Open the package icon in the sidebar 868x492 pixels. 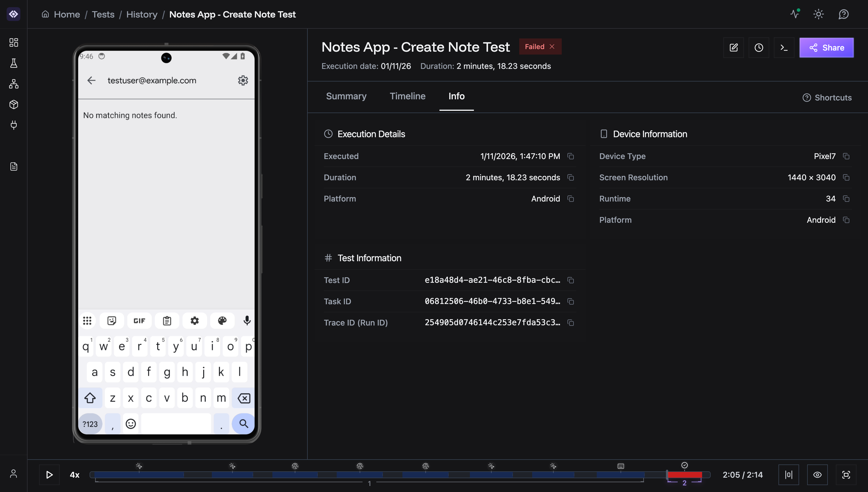pyautogui.click(x=13, y=104)
